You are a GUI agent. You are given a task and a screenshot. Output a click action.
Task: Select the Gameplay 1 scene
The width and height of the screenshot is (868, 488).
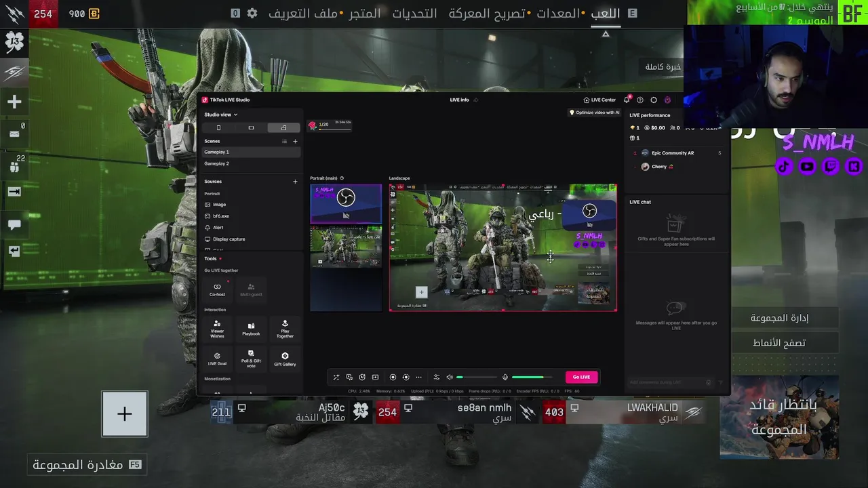pos(251,152)
